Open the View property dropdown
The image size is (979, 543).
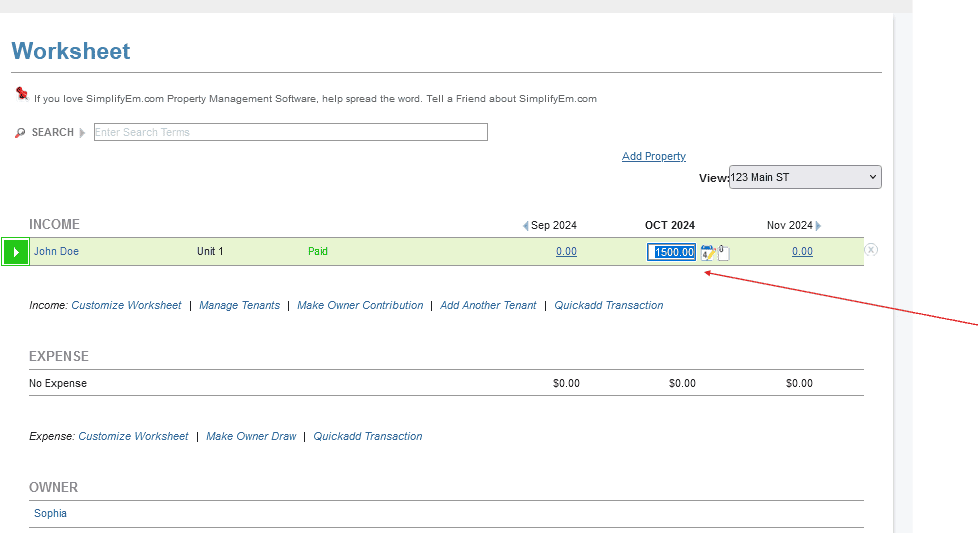(805, 177)
